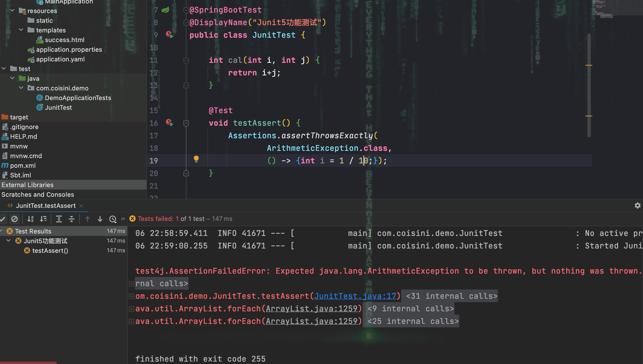Collapse Junit5功能测试 test node
The width and height of the screenshot is (643, 364).
[x=8, y=240]
